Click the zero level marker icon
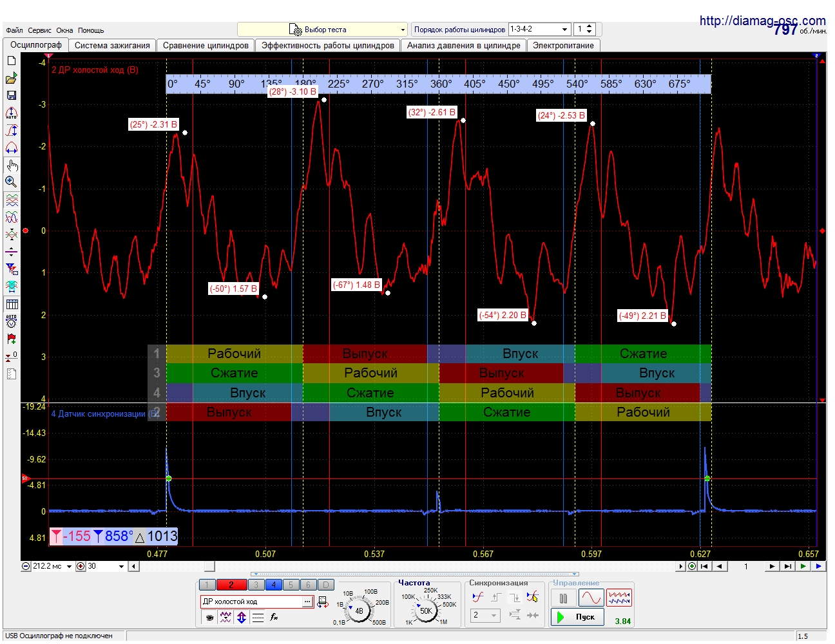This screenshot has height=644, width=835. [12, 356]
